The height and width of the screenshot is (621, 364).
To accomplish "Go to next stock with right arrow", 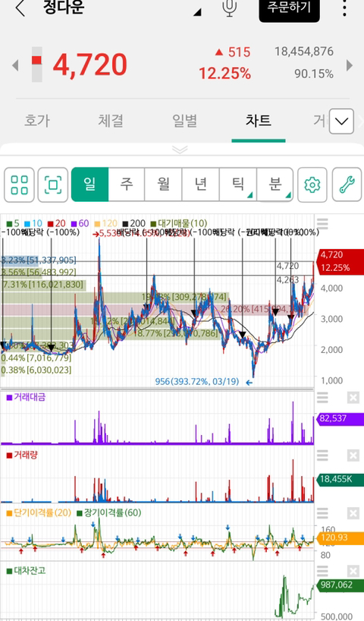I will (350, 65).
